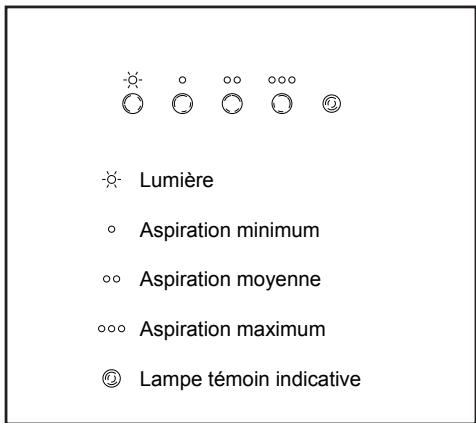Push the minimum suction button under one circle

pyautogui.click(x=182, y=103)
